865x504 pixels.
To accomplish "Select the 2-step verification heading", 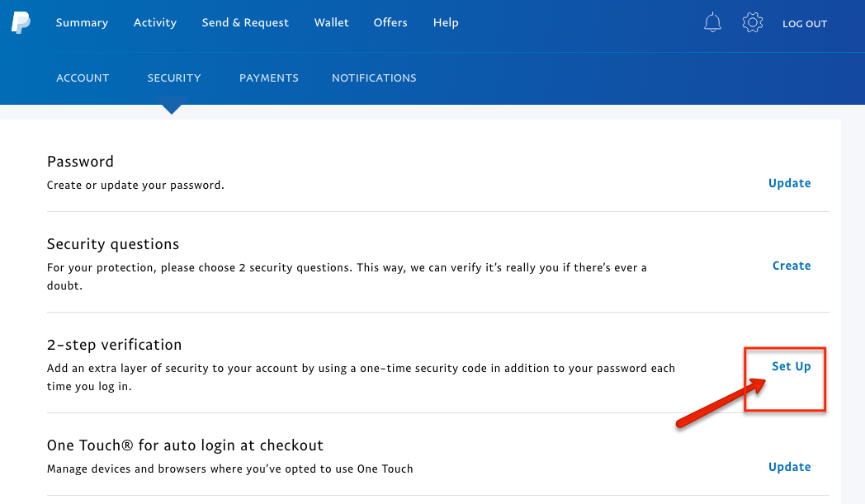I will [x=114, y=345].
